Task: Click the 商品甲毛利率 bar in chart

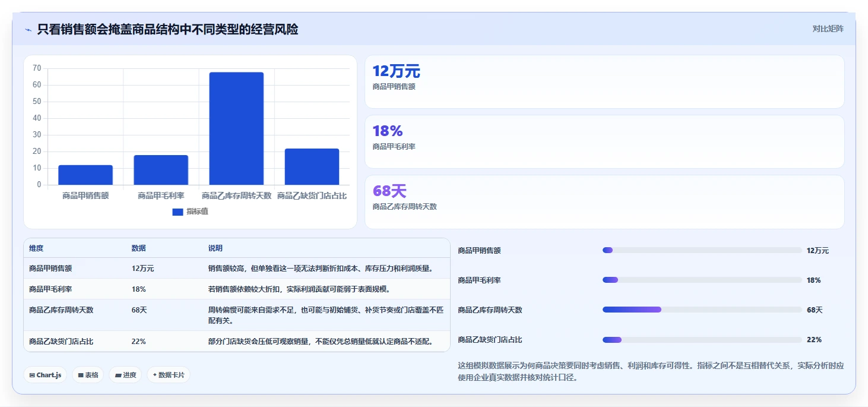Action: tap(161, 170)
